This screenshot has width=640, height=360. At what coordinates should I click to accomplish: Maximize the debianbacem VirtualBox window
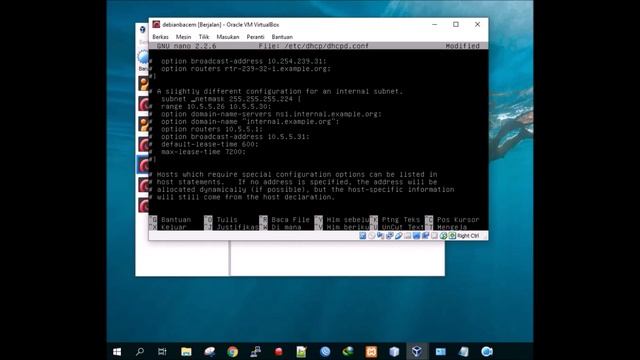456,24
